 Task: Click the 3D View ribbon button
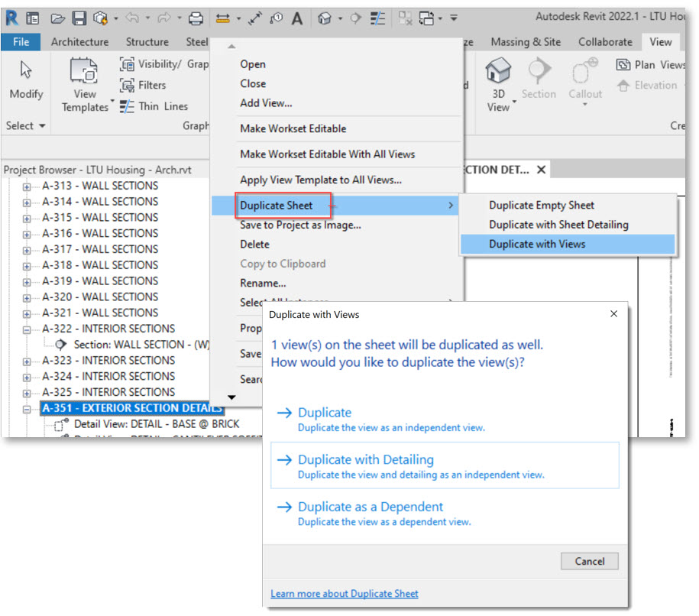pyautogui.click(x=498, y=85)
